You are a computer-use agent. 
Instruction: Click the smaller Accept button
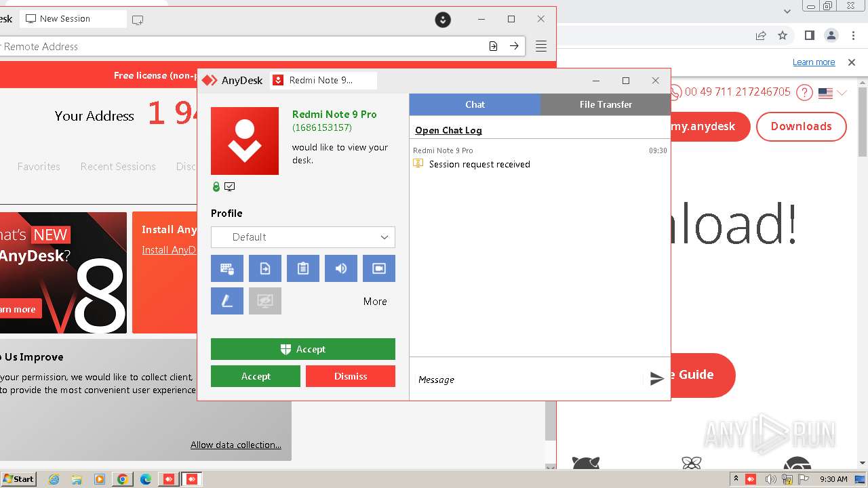(256, 376)
